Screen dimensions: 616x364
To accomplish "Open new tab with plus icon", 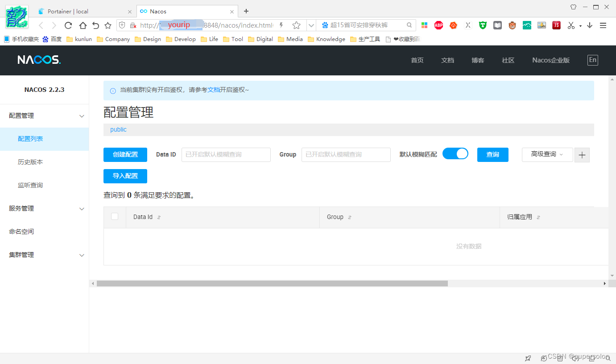I will pyautogui.click(x=246, y=11).
